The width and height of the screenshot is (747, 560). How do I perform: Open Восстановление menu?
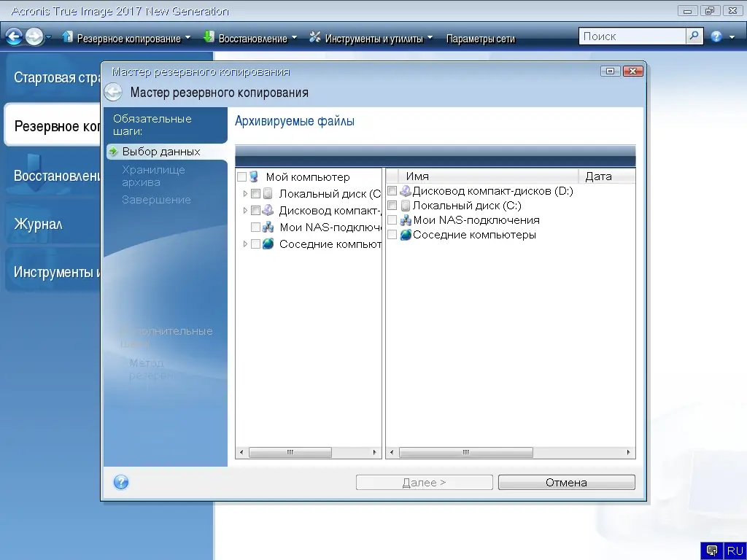coord(249,38)
